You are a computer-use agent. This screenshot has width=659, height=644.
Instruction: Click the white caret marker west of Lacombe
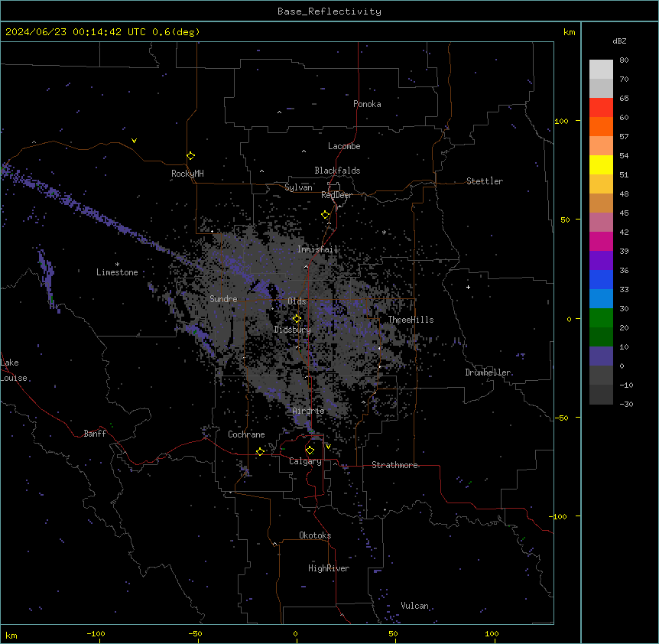pos(304,151)
